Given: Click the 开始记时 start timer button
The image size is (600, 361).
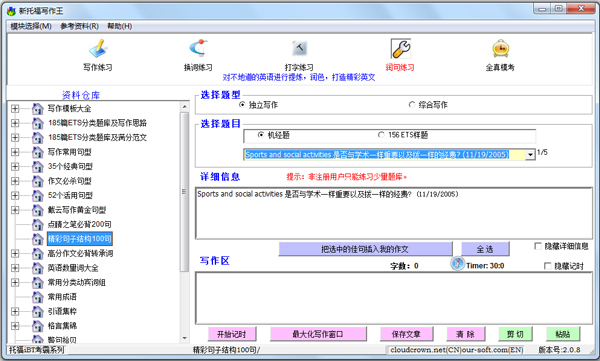Looking at the screenshot, I should pyautogui.click(x=232, y=334).
